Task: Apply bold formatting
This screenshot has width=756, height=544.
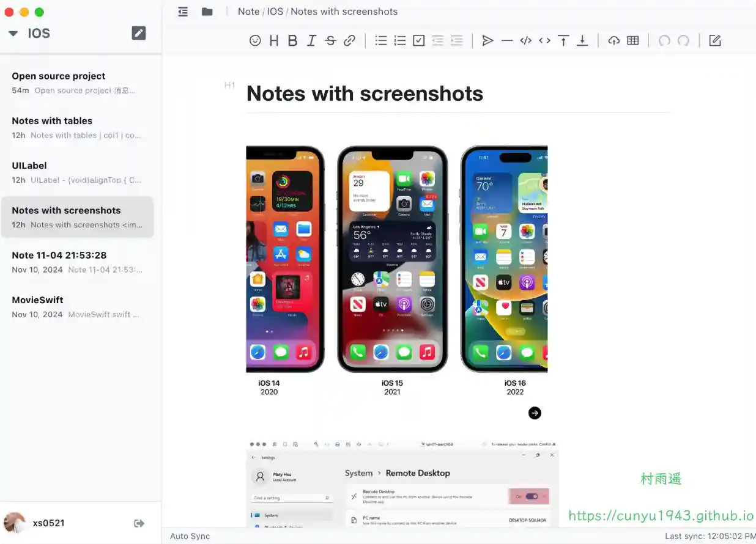Action: pos(292,40)
